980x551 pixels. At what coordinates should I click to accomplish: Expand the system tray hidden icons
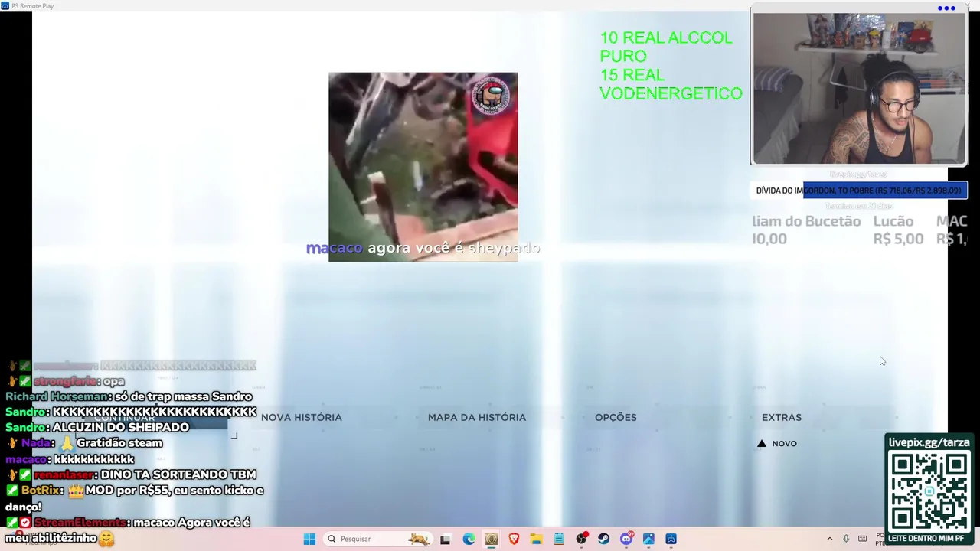pos(829,539)
